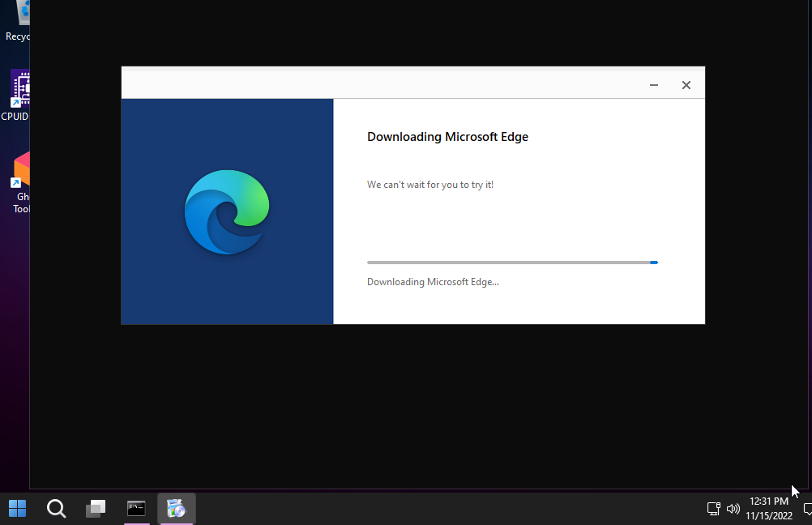Click 'Downloading Microsoft Edge...' status text
Viewport: 812px width, 525px height.
tap(433, 282)
